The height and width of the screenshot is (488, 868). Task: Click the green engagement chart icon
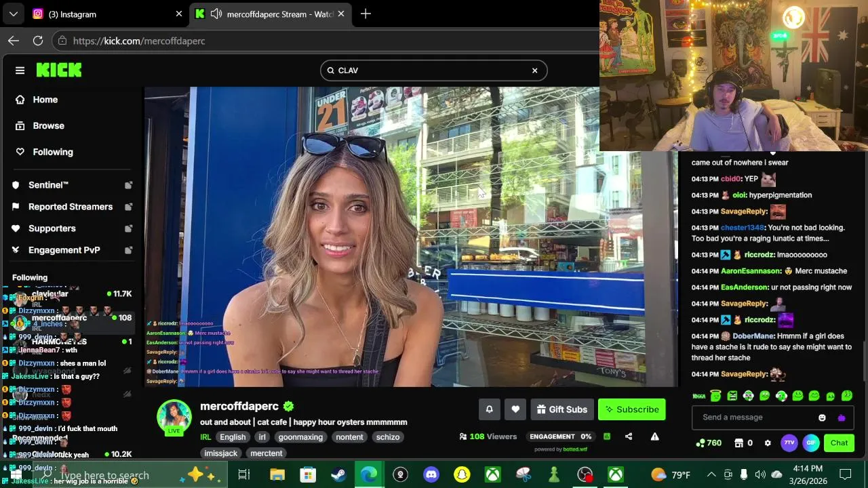pyautogui.click(x=607, y=436)
